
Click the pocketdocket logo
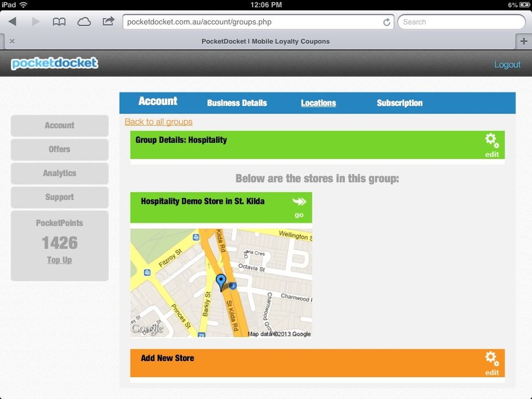click(x=53, y=64)
